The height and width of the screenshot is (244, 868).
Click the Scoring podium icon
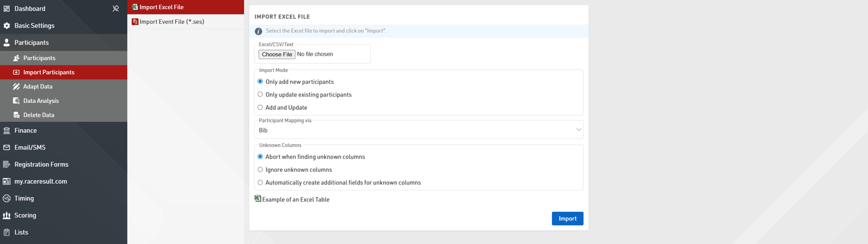(7, 215)
